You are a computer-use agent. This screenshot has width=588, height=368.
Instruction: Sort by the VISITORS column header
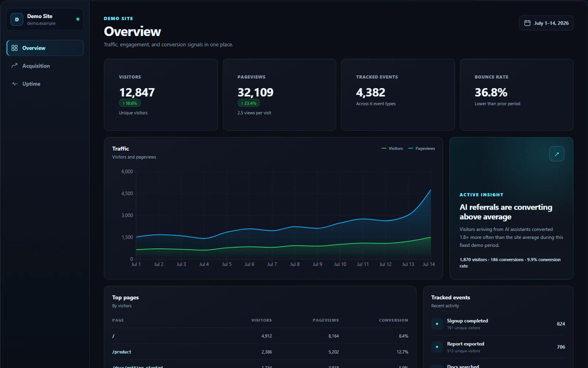261,320
